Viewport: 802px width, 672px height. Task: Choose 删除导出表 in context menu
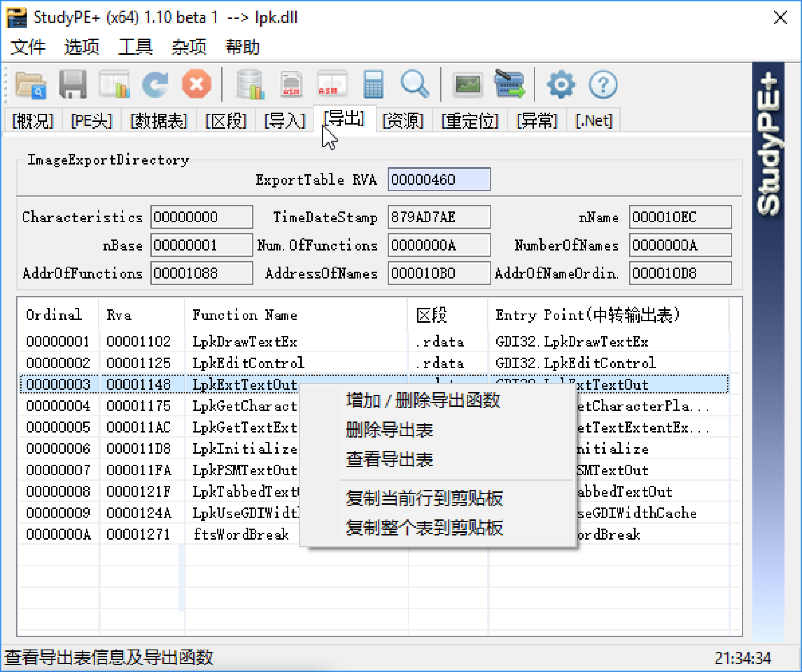coord(438,430)
